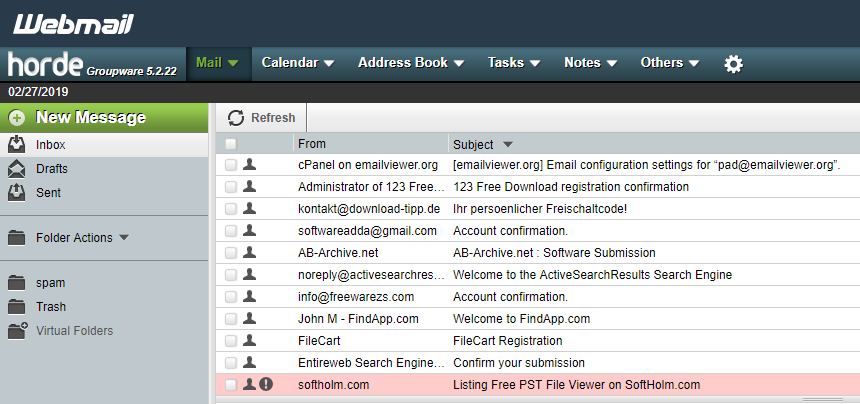The width and height of the screenshot is (860, 404).
Task: Expand the Mail menu dropdown arrow
Action: point(233,64)
